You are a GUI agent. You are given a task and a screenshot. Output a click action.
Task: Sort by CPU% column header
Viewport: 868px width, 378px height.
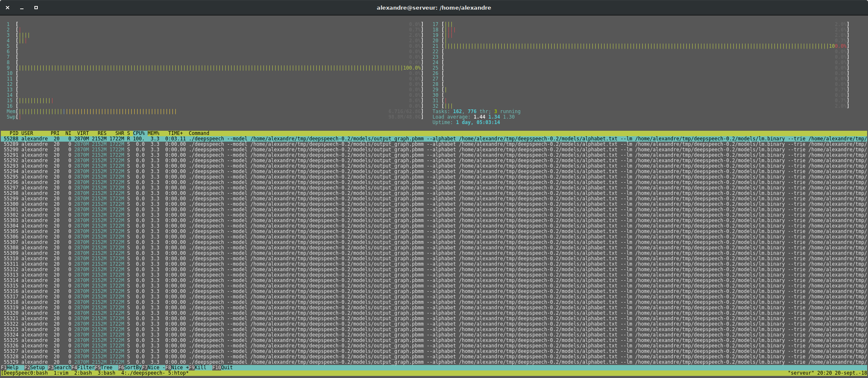(x=139, y=133)
